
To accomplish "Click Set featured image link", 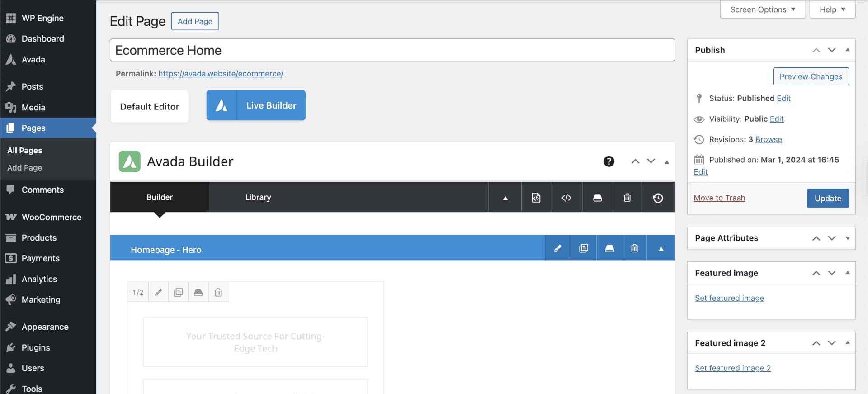I will (729, 298).
